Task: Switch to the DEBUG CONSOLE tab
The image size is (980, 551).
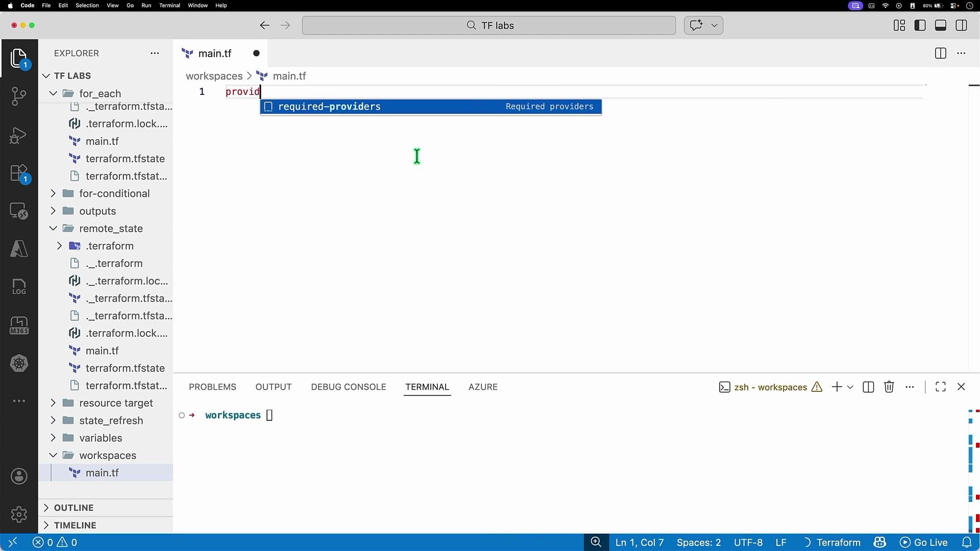Action: point(349,387)
